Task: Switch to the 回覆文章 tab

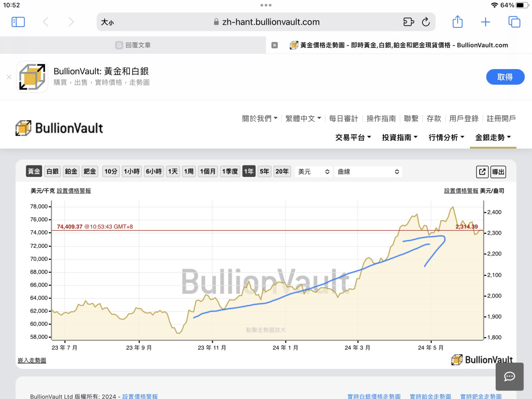Action: tap(133, 45)
